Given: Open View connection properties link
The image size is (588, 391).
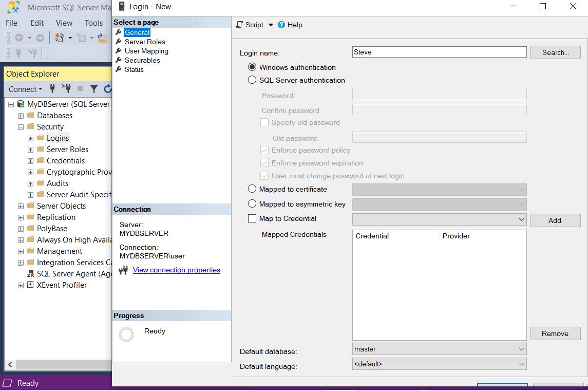Looking at the screenshot, I should pos(176,270).
